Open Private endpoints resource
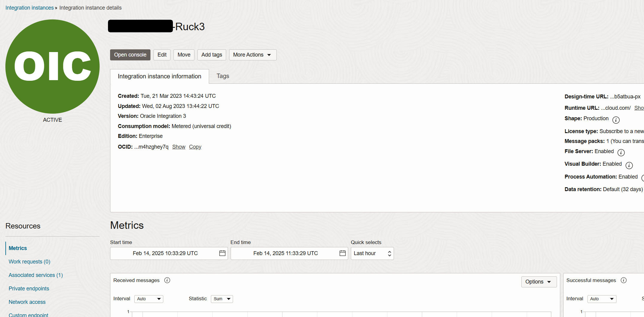644x317 pixels. 29,289
